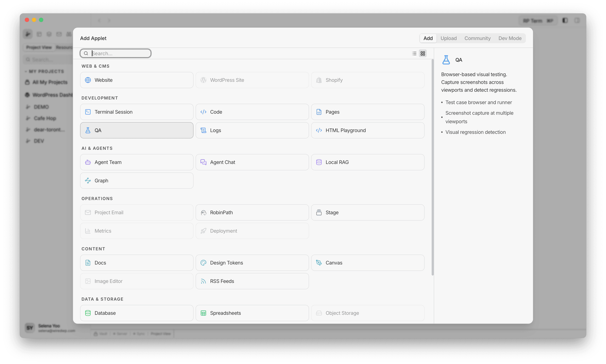
Task: Click the back navigation arrow
Action: click(x=99, y=20)
